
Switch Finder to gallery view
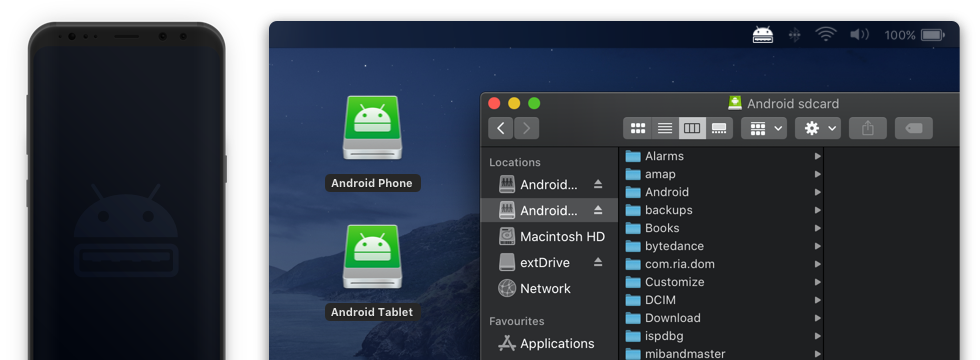719,128
